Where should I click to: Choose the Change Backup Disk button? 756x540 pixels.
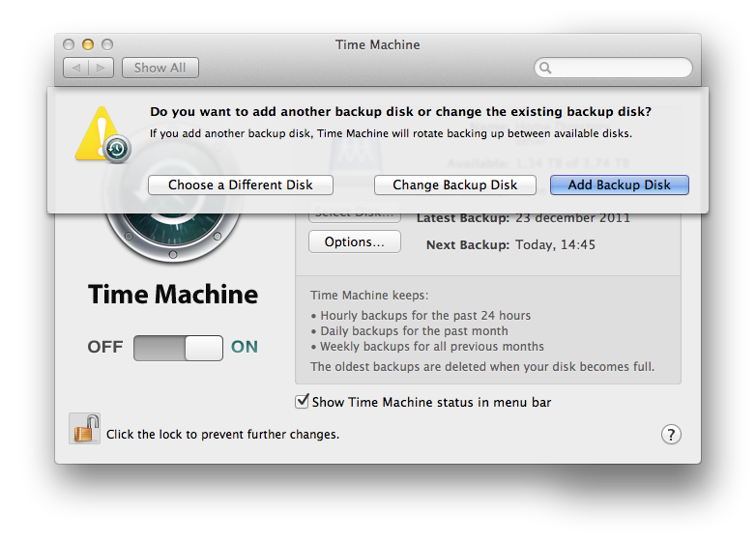pos(454,185)
